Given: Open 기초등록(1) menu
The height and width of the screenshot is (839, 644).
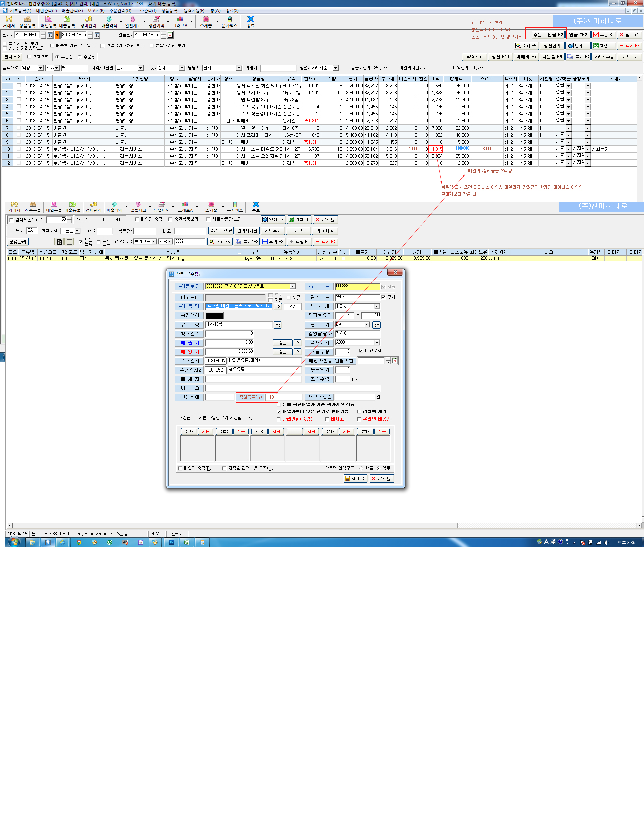Looking at the screenshot, I should (20, 11).
